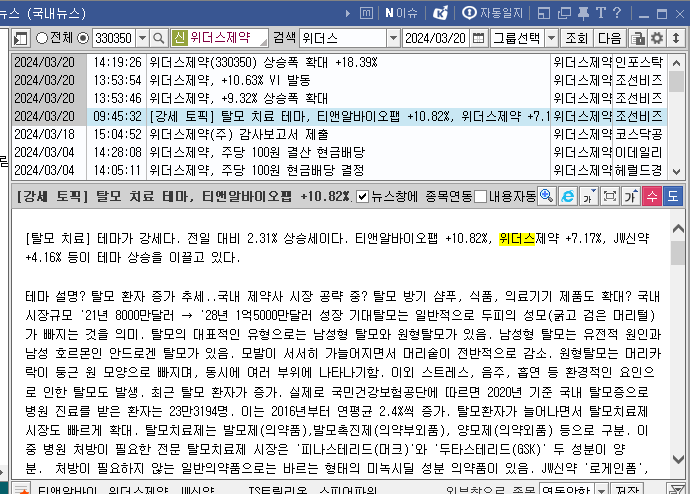Click the K tag icon in title bar
690x494 pixels.
coord(440,13)
